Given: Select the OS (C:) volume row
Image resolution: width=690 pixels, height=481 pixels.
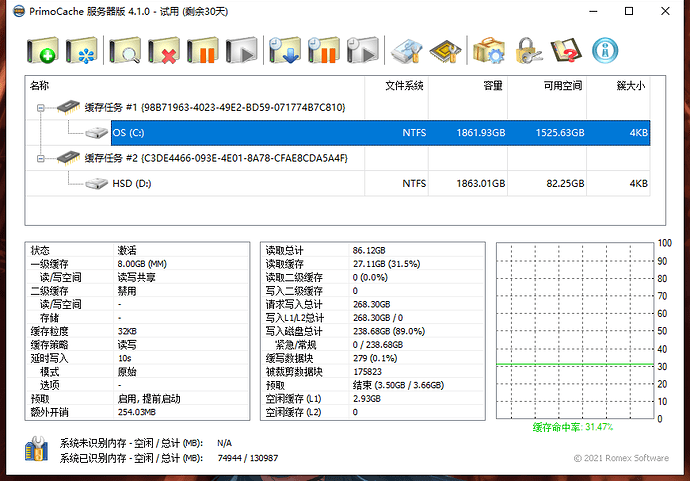Looking at the screenshot, I should pyautogui.click(x=338, y=133).
